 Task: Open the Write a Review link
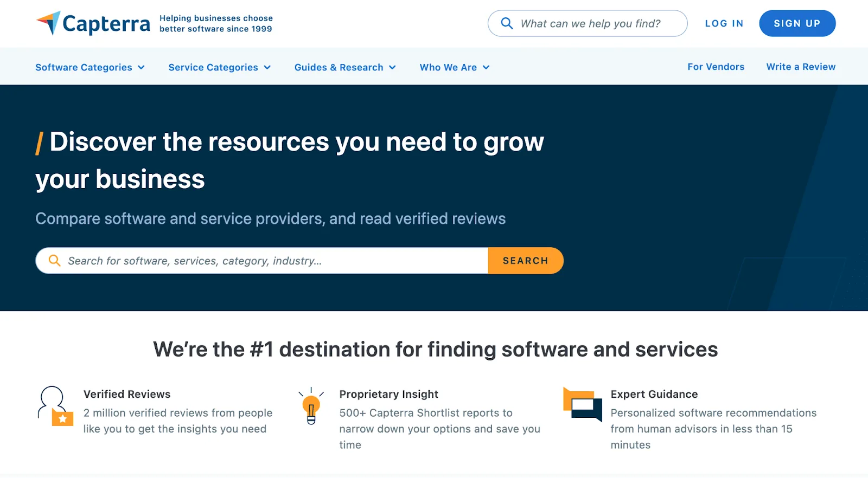[x=801, y=67]
